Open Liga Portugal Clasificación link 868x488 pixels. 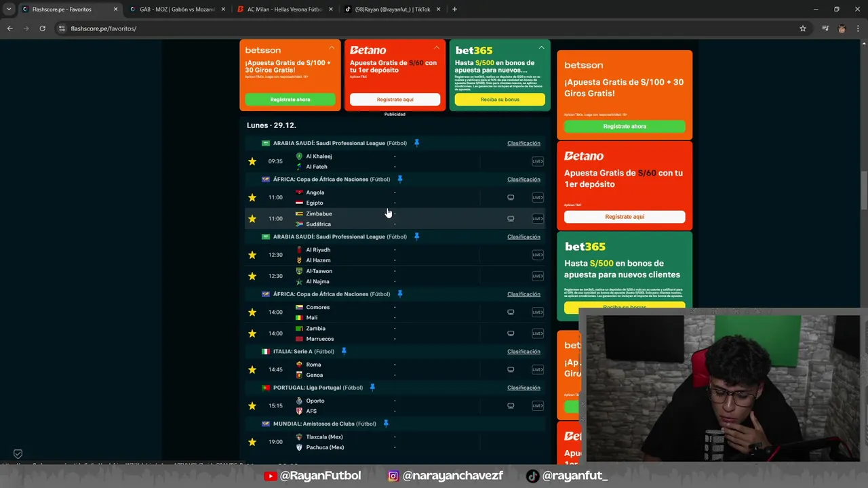pos(524,388)
